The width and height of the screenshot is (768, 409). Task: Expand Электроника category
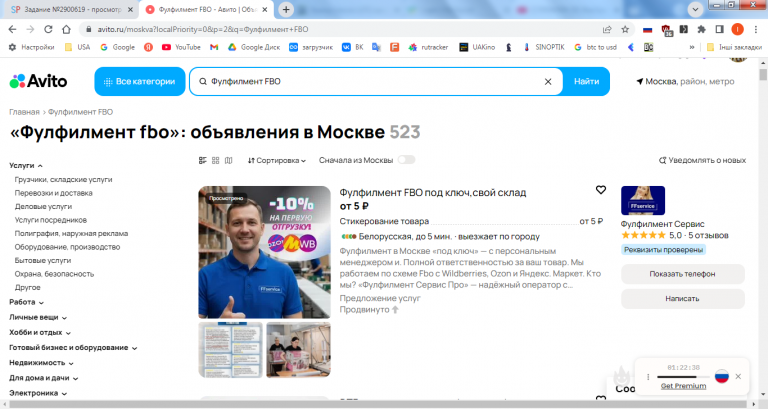pyautogui.click(x=38, y=393)
